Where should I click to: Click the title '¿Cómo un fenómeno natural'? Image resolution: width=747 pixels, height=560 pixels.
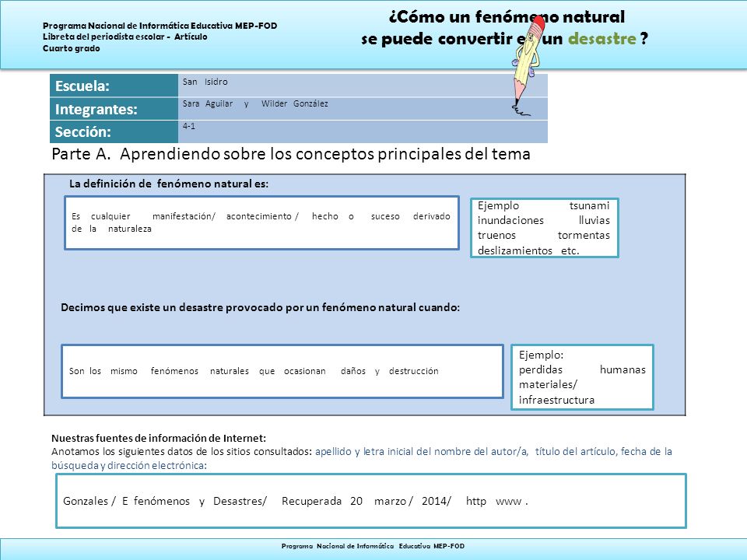(x=507, y=17)
